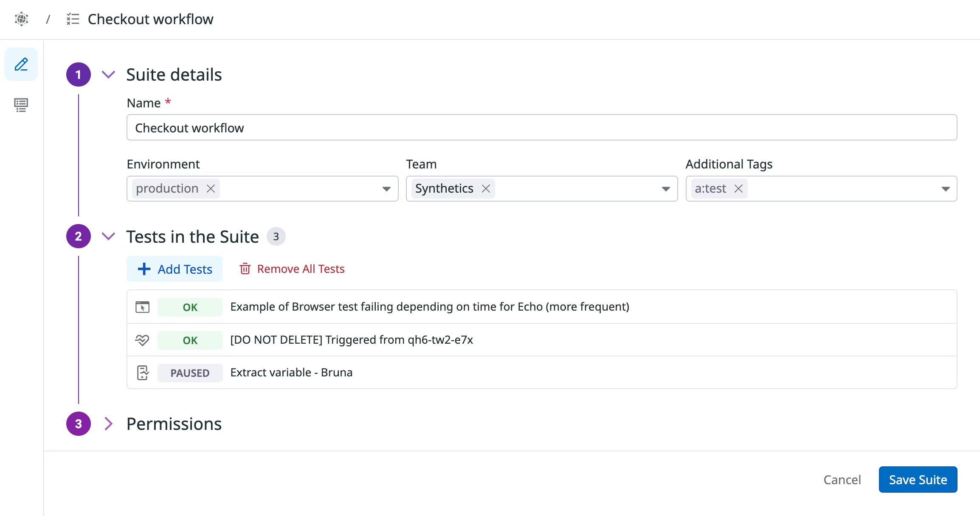980x516 pixels.
Task: Collapse the Suite details section
Action: point(108,74)
